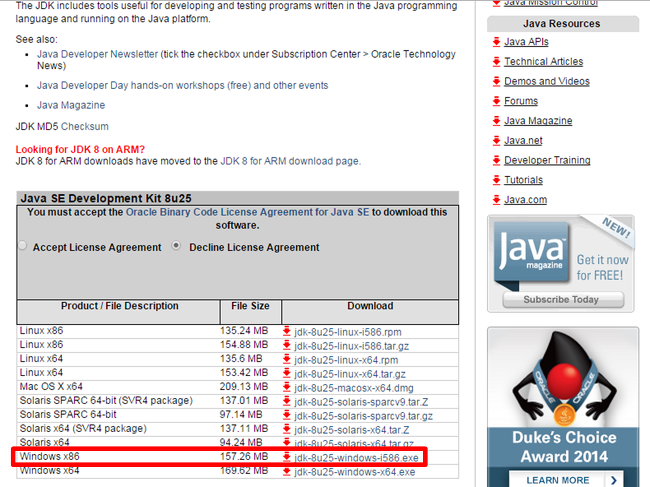The image size is (650, 487).
Task: Open Demos and Videos resource link
Action: coord(547,81)
